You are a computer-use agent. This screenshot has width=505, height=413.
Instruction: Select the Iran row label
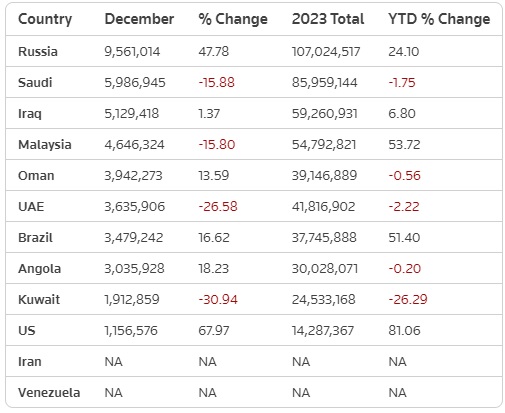30,362
